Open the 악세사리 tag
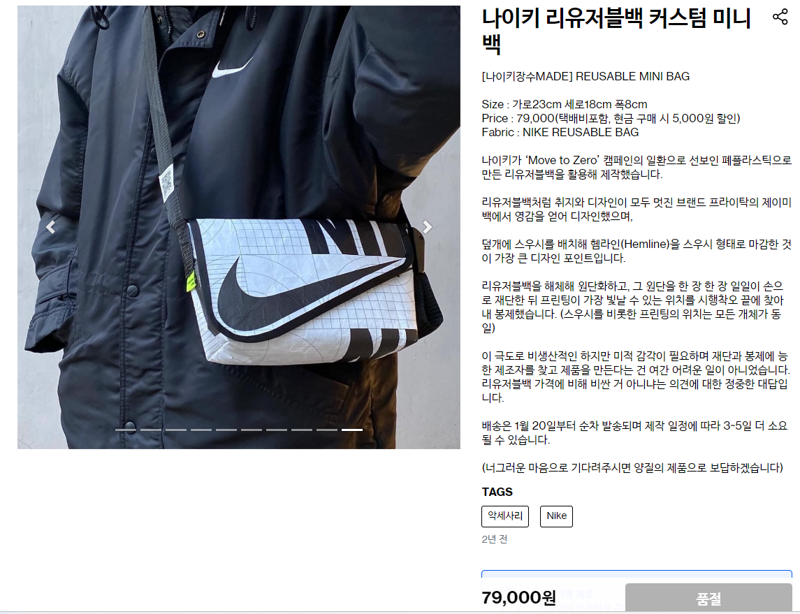This screenshot has width=800, height=614. coord(505,516)
